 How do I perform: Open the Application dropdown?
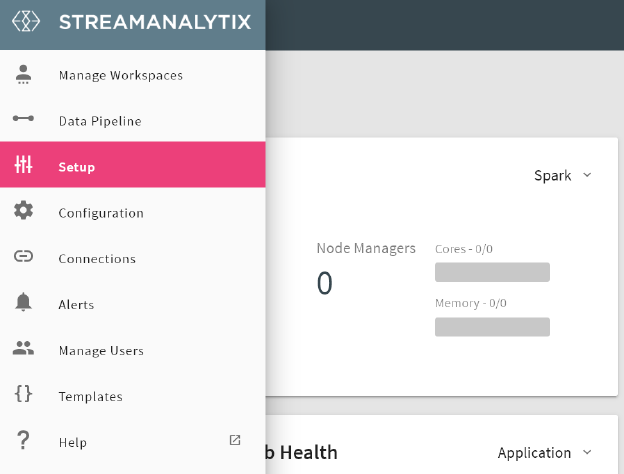[544, 453]
